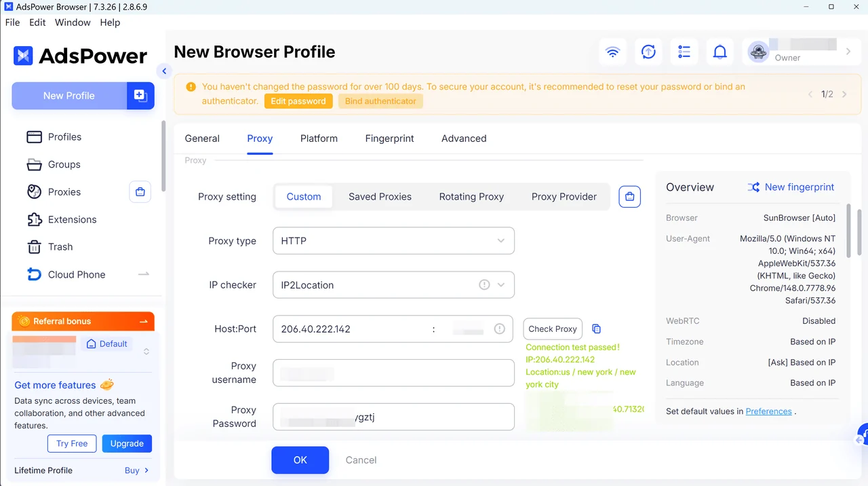Open the Proxy type HTTP dropdown
The image size is (868, 486).
[393, 241]
